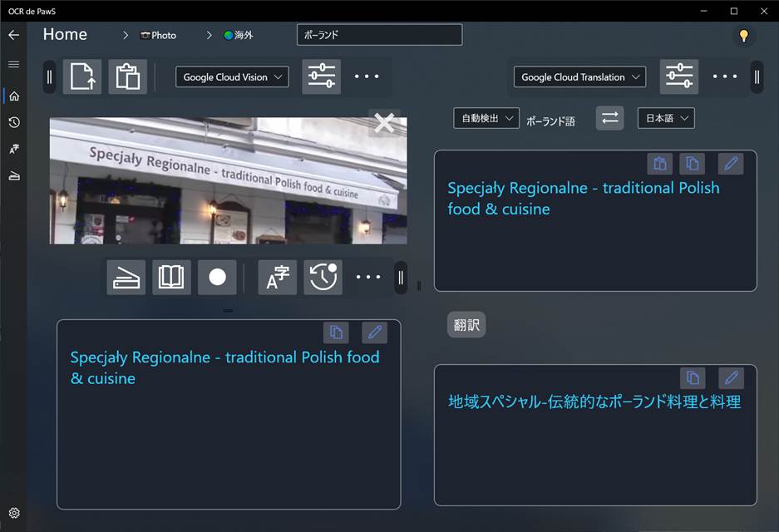This screenshot has height=532, width=779.
Task: Expand the Google Cloud Translation dropdown
Action: tap(579, 77)
